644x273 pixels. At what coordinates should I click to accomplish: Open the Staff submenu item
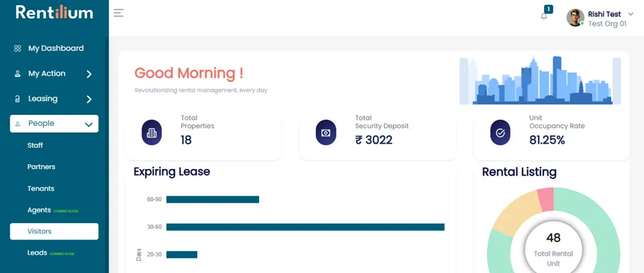[x=35, y=145]
